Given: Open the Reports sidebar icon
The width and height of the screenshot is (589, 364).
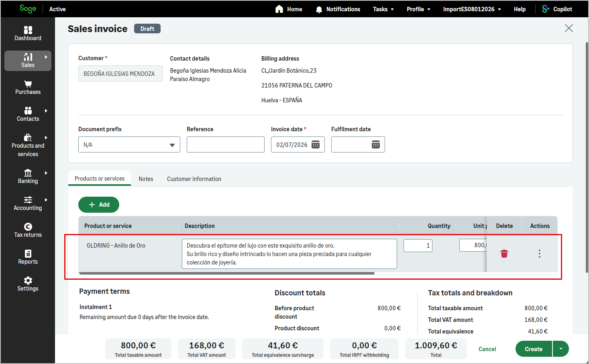Looking at the screenshot, I should (x=28, y=254).
